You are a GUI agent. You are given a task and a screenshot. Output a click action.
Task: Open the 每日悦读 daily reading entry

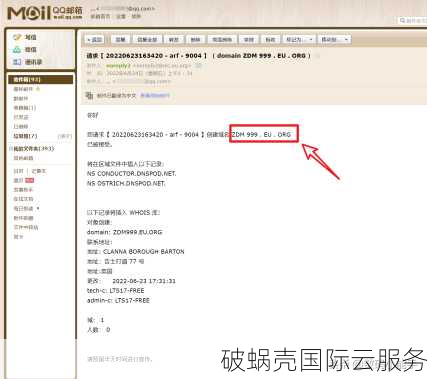point(23,208)
